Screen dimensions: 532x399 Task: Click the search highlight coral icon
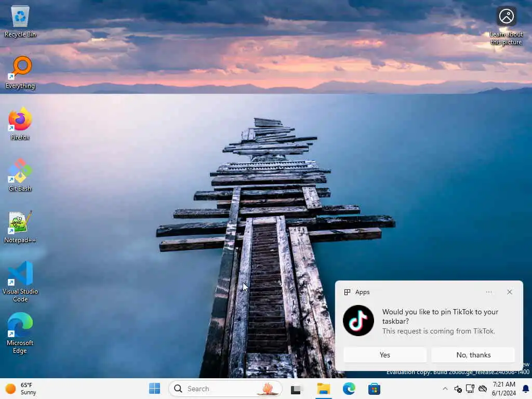point(268,389)
